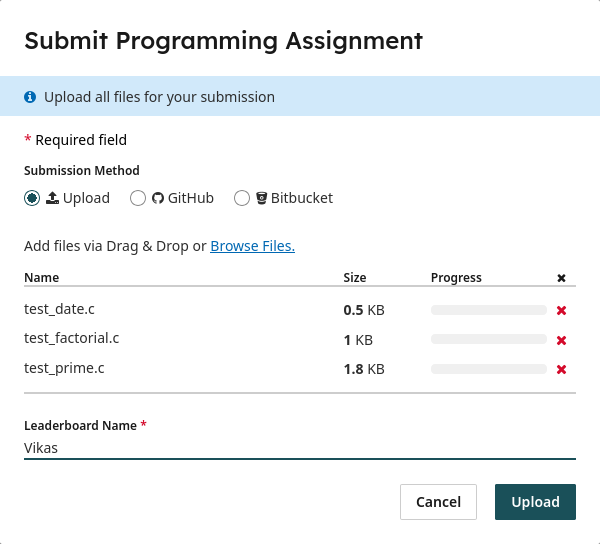The image size is (600, 544).
Task: Click the Size column header
Action: (x=355, y=277)
